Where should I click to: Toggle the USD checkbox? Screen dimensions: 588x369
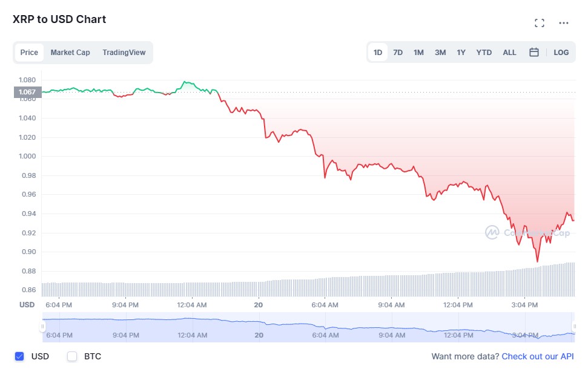pyautogui.click(x=20, y=356)
